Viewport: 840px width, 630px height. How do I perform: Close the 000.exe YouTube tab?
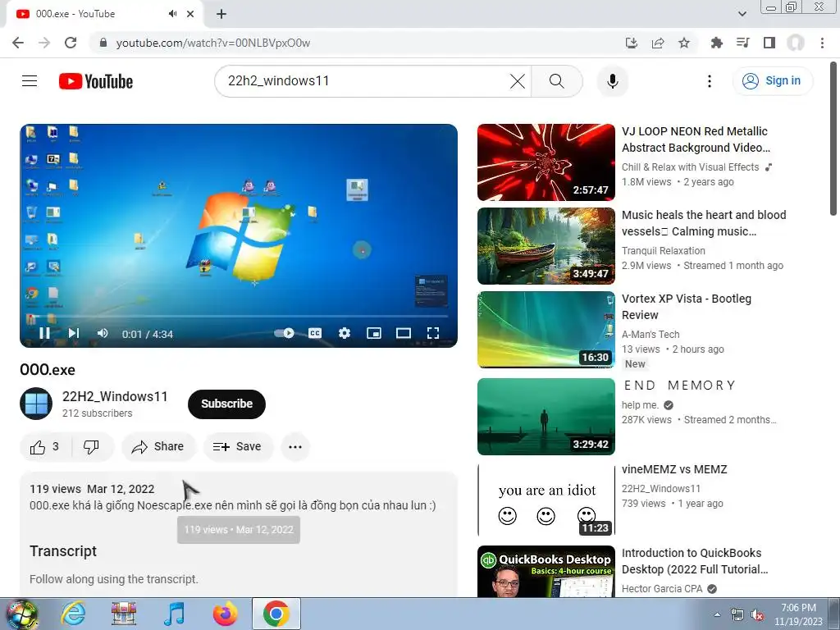point(190,14)
